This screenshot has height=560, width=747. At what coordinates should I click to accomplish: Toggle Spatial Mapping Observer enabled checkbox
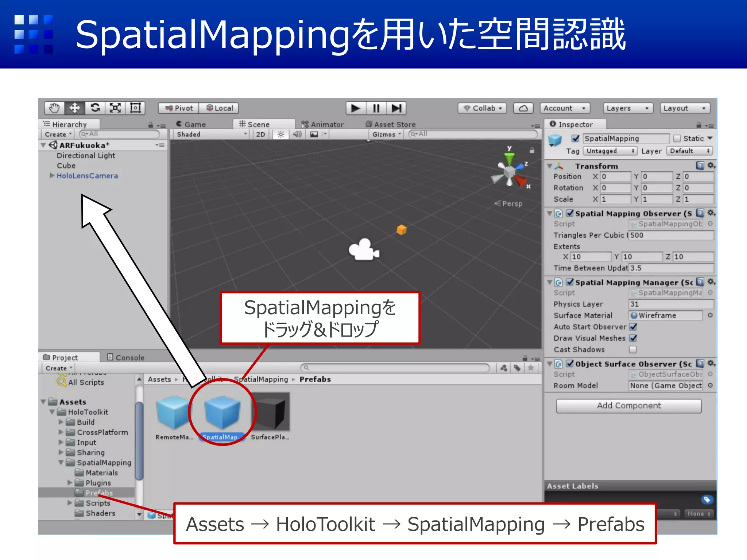point(570,213)
